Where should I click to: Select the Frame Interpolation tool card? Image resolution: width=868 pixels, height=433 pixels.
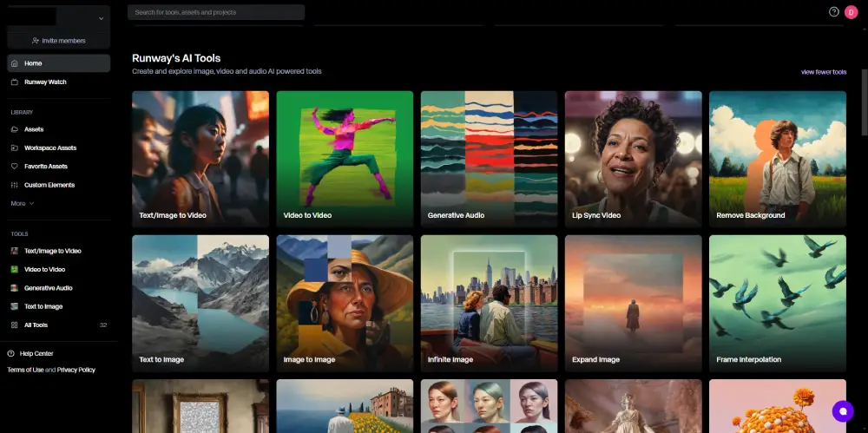777,303
